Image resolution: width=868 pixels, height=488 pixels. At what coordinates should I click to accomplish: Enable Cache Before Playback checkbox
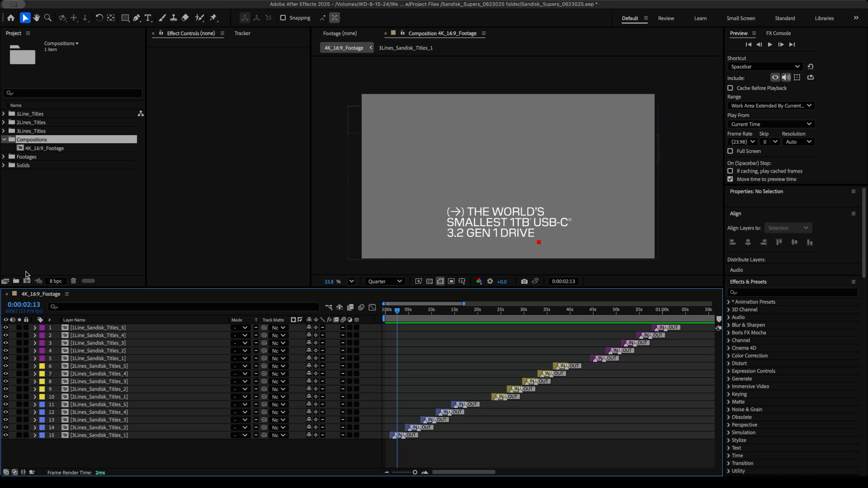(x=730, y=88)
